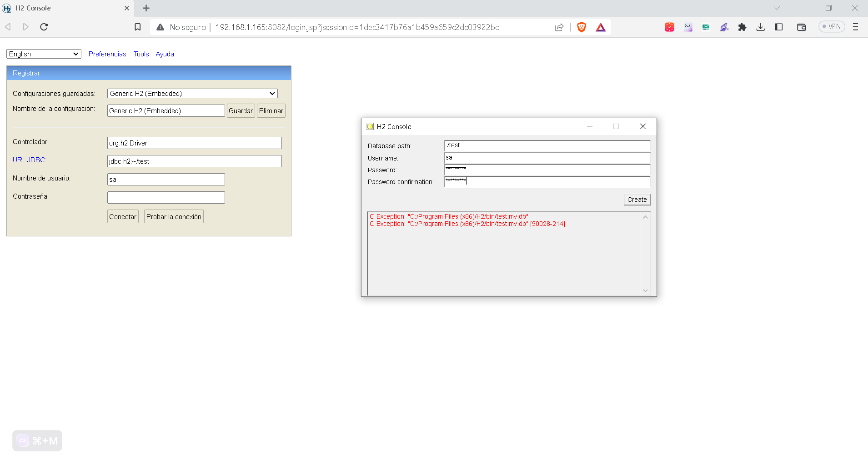Open the Ayuda help link
The height and width of the screenshot is (465, 868).
click(x=165, y=54)
